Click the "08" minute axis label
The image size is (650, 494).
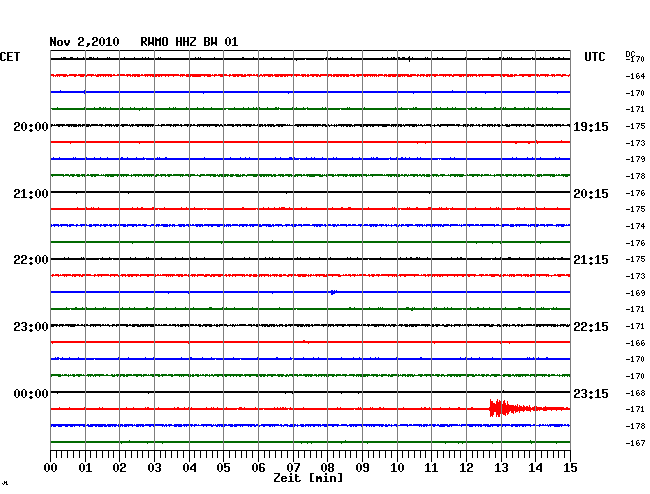pyautogui.click(x=327, y=468)
